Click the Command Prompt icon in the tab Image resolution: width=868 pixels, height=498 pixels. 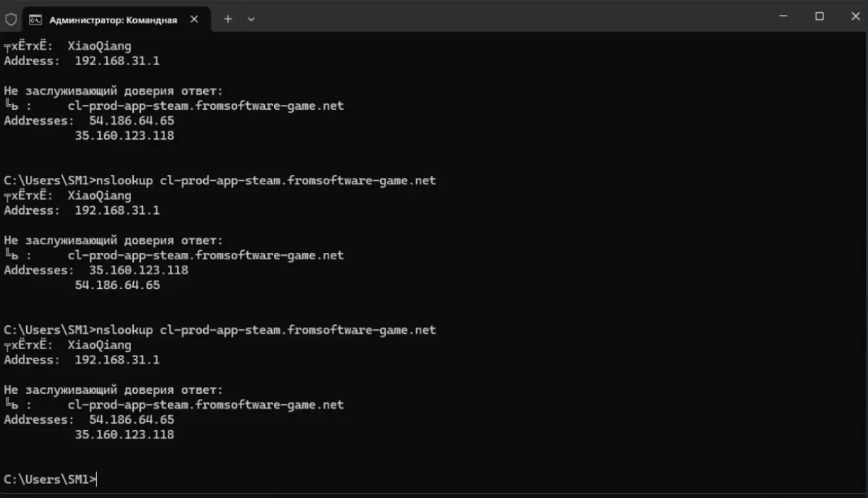(35, 20)
